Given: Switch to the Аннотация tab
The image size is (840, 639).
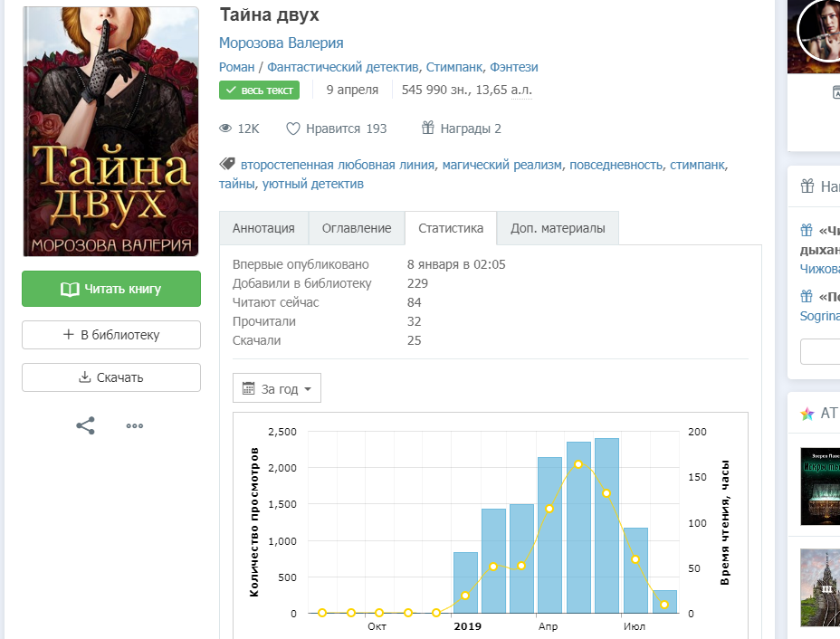Looking at the screenshot, I should pos(263,228).
